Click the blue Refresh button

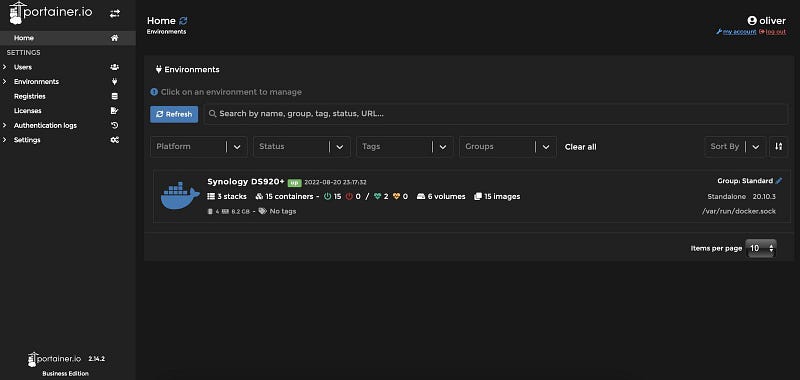[x=174, y=114]
